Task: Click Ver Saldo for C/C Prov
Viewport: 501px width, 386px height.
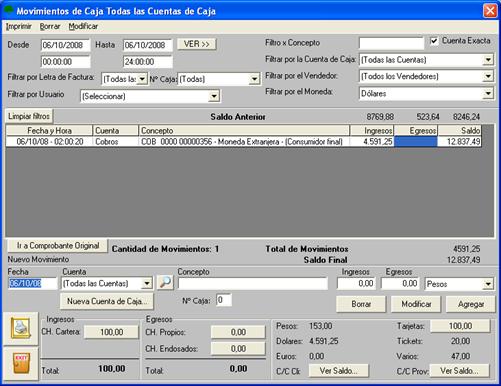Action: (x=459, y=371)
